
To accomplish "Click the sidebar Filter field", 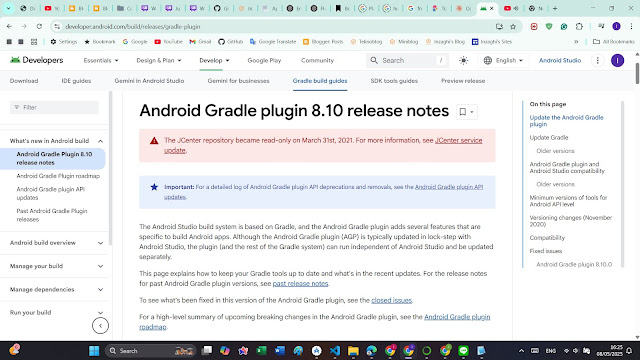I will 54,107.
